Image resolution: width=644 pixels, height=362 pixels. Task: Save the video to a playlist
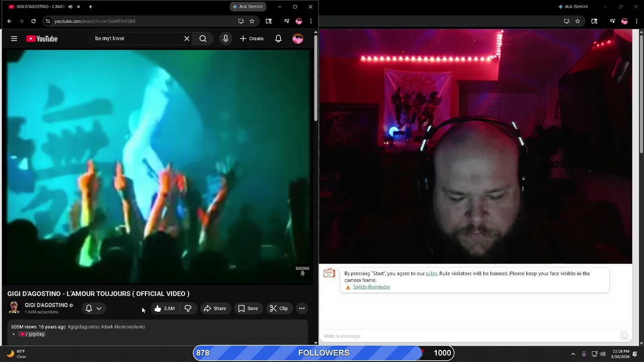248,308
